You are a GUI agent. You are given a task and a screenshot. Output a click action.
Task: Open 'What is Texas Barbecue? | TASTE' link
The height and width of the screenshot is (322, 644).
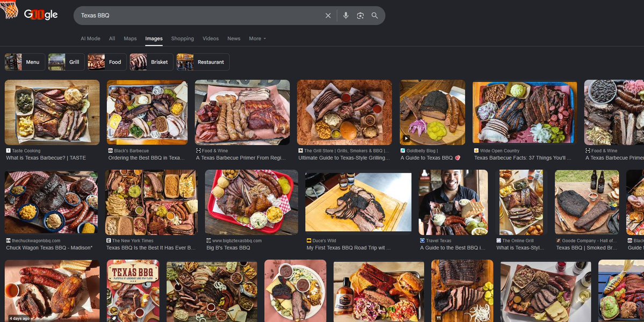tap(46, 158)
